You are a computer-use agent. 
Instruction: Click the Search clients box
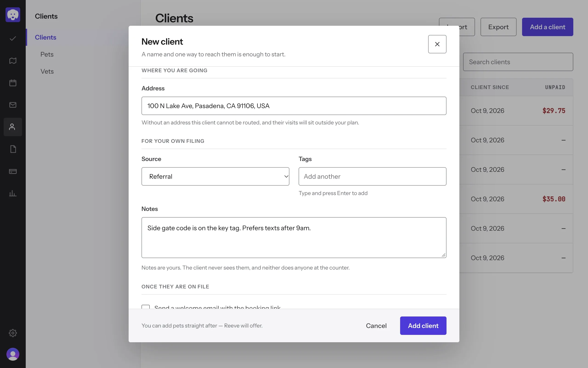coord(518,62)
